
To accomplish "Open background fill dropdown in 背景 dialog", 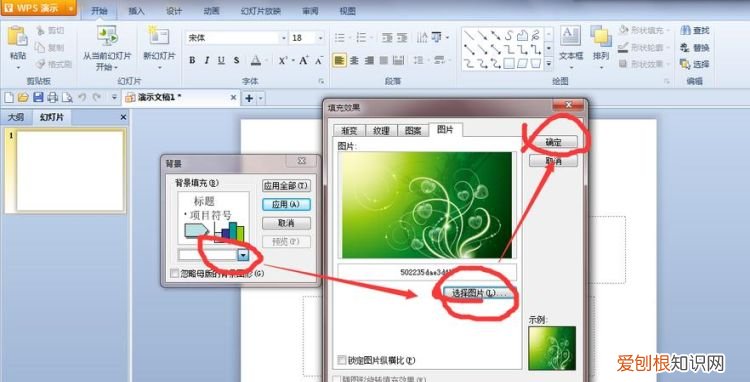I will click(x=243, y=255).
